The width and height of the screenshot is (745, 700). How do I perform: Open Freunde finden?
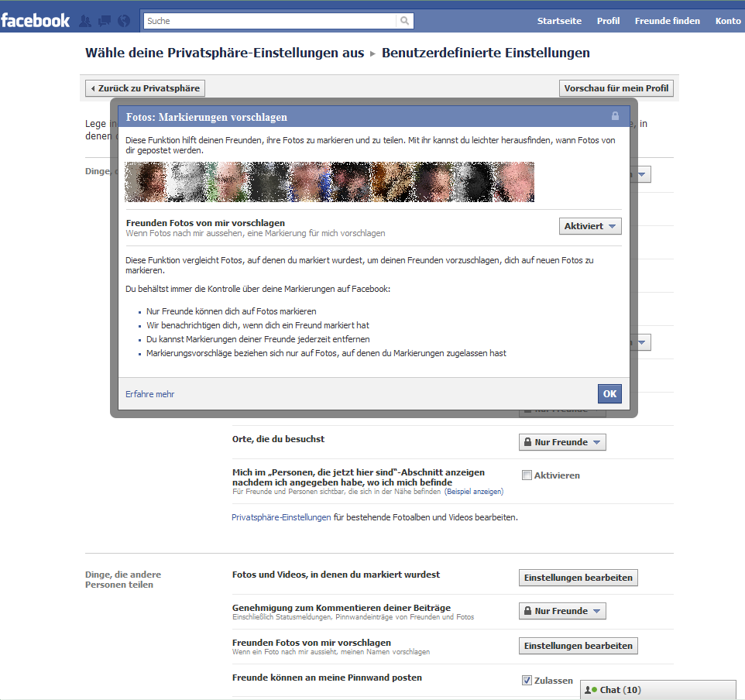[x=667, y=21]
